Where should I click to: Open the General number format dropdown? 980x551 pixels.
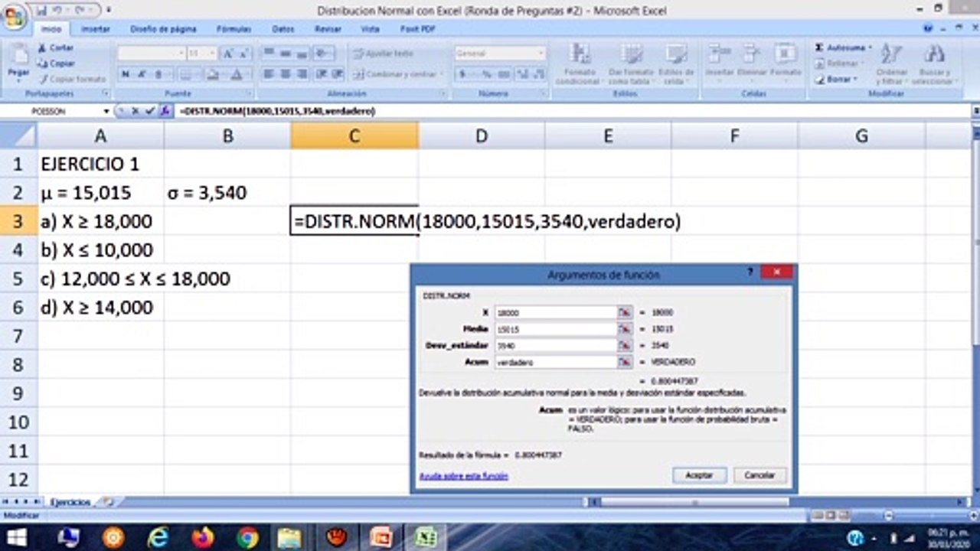541,54
